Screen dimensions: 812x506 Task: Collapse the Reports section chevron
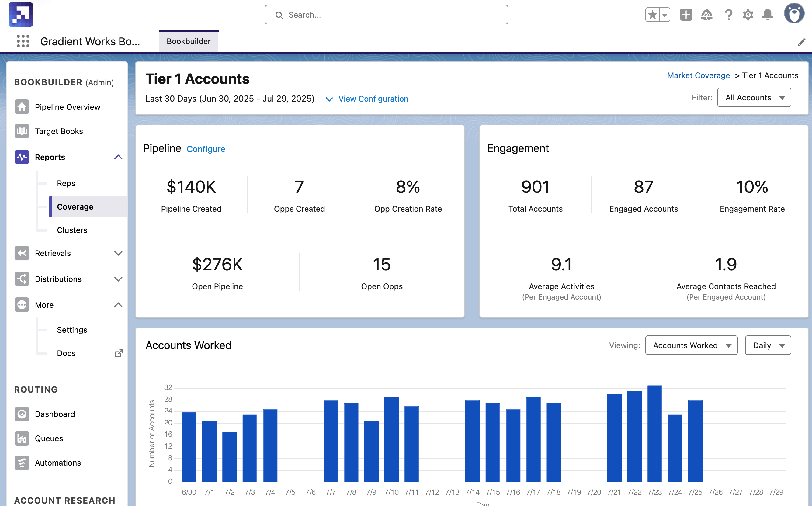pyautogui.click(x=118, y=157)
